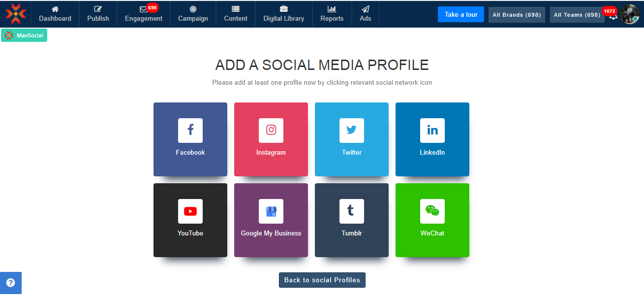Add a Twitter profile
Image resolution: width=644 pixels, height=299 pixels.
[352, 139]
